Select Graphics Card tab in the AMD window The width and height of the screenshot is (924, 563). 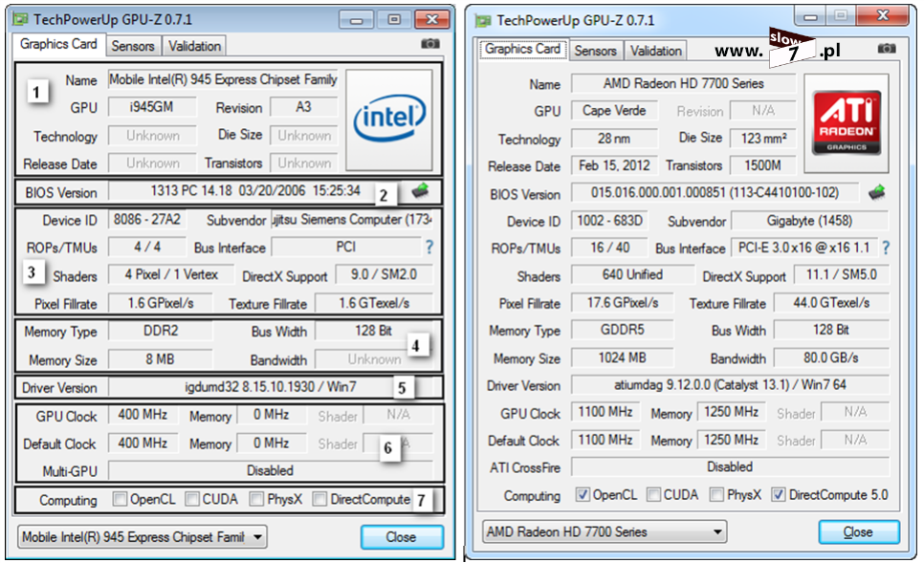(x=522, y=49)
